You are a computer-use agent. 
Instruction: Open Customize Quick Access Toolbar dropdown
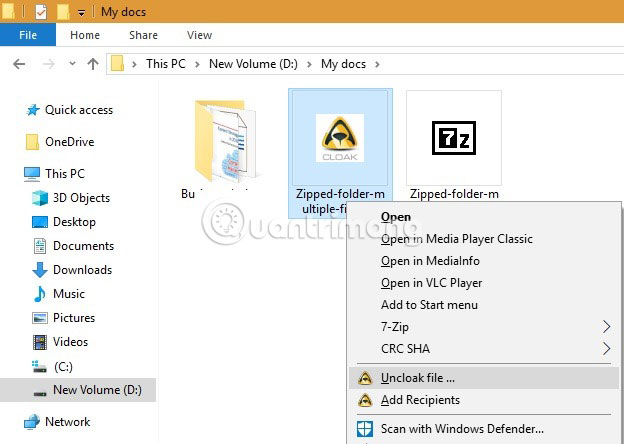[81, 13]
